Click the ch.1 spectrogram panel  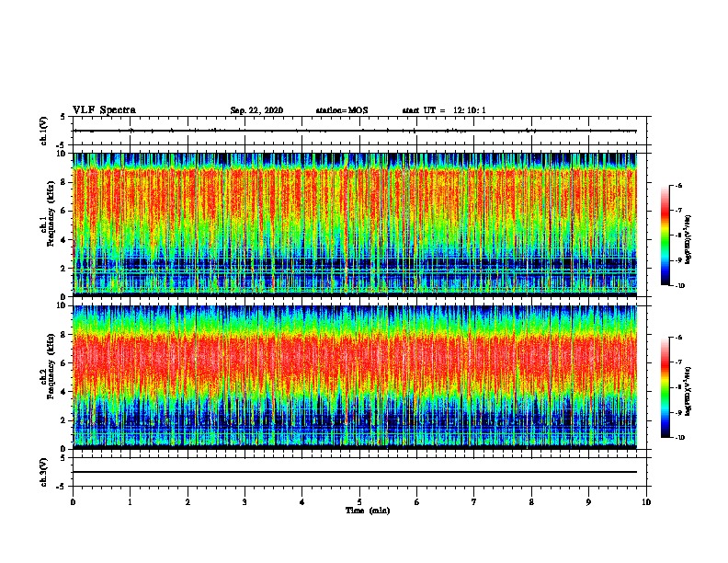(355, 224)
